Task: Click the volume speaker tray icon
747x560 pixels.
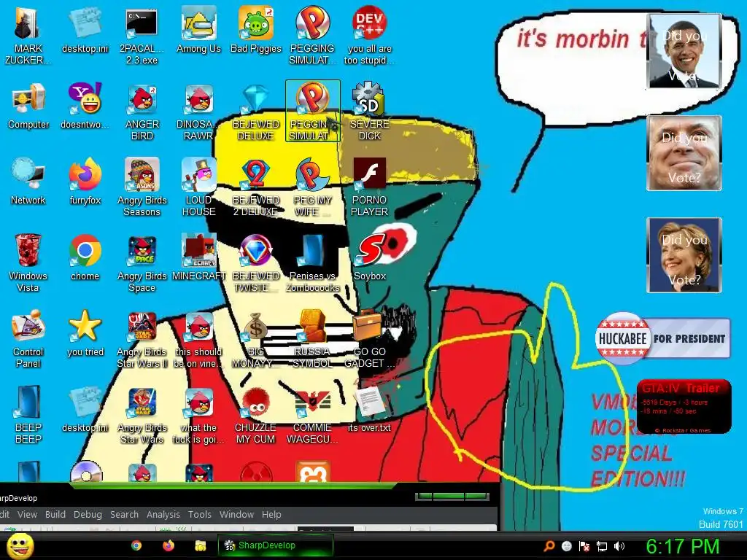Action: point(619,546)
